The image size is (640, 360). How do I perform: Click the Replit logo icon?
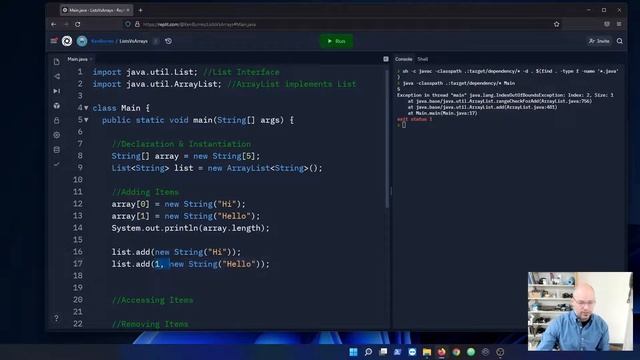click(67, 41)
